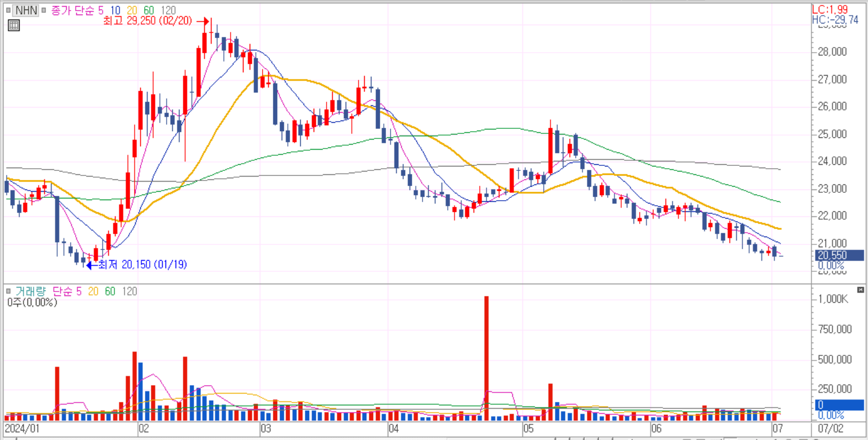Click the 2024/01 date axis label
Screen dimensions: 868x440
(x=22, y=429)
